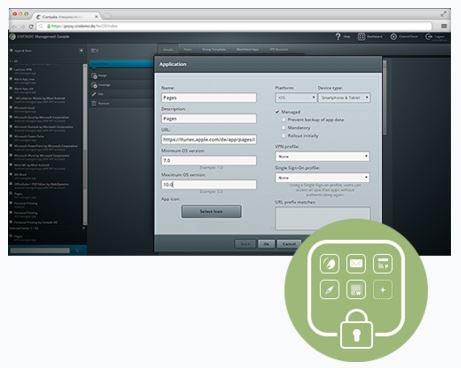Viewport: 461px width, 368px height.
Task: Select the Details tab
Action: click(168, 49)
